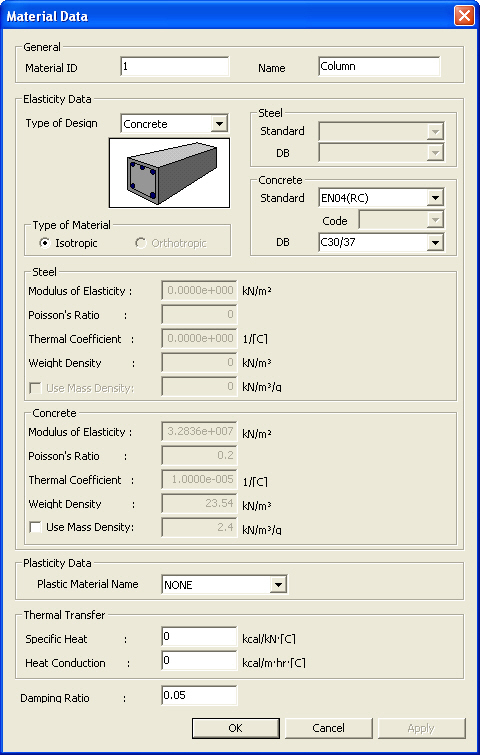Click the Apply button
Image resolution: width=480 pixels, height=755 pixels.
[421, 728]
